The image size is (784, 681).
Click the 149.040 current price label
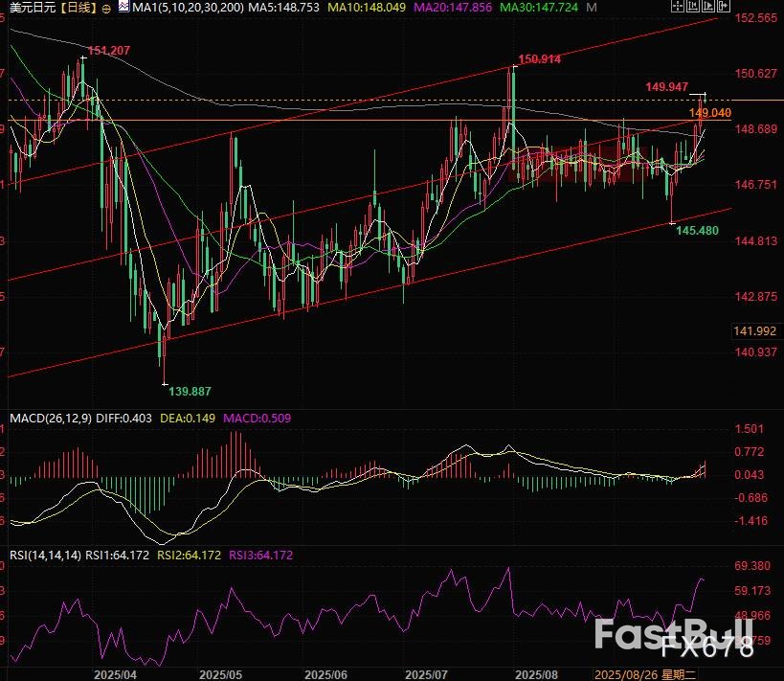(709, 113)
